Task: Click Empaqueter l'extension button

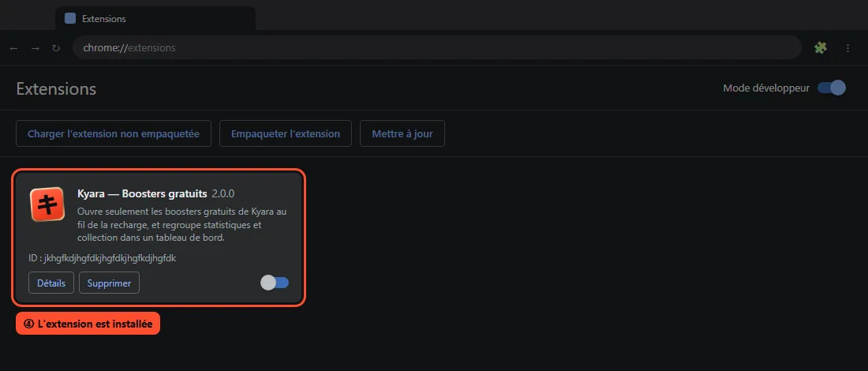Action: coord(286,133)
